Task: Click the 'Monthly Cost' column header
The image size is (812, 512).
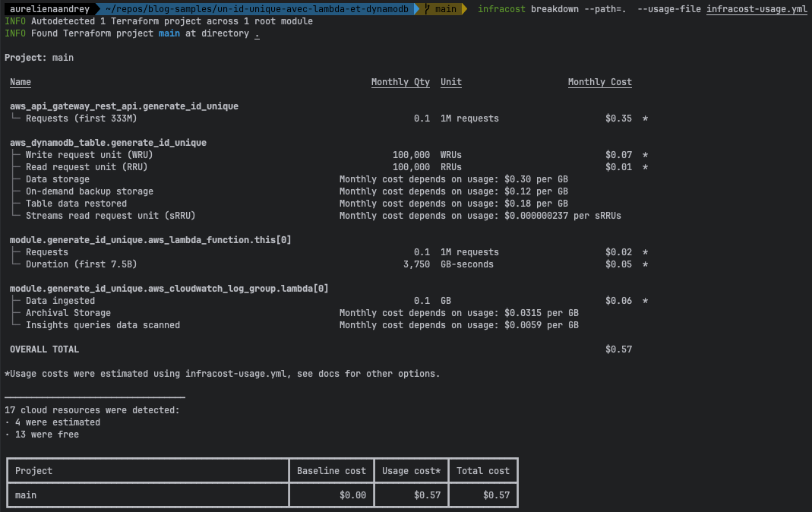Action: pos(599,82)
